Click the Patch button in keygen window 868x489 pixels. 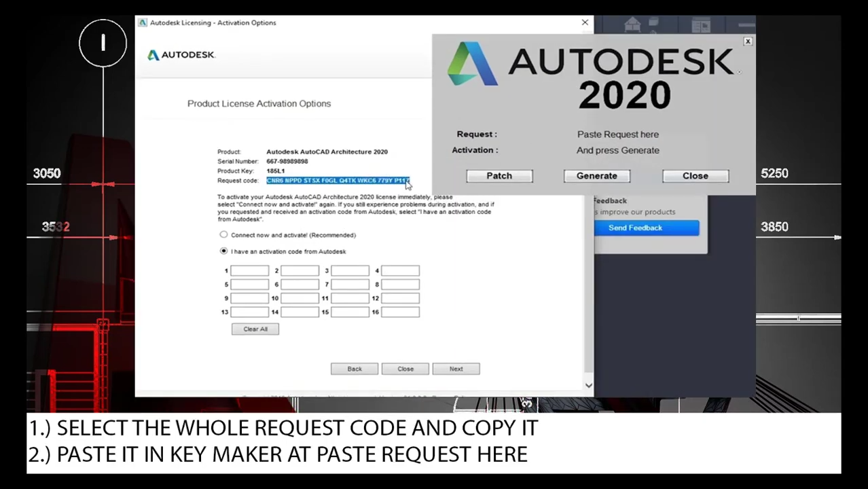pyautogui.click(x=499, y=176)
